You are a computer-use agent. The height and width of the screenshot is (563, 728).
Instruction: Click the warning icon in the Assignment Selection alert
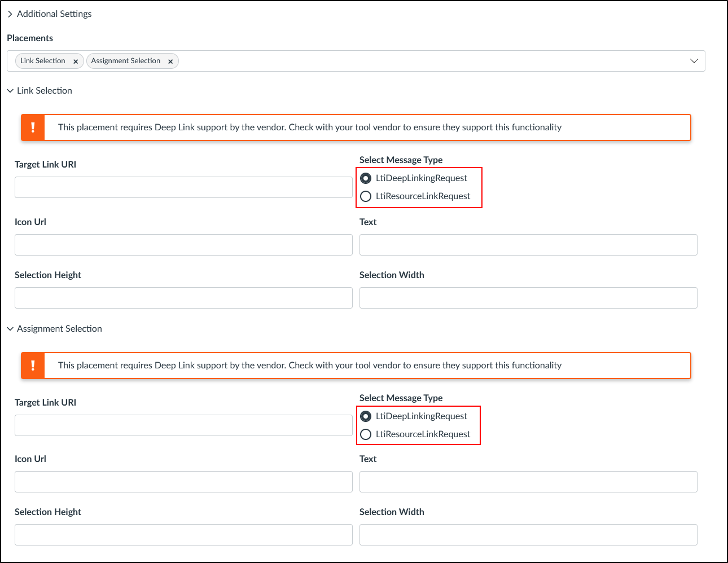click(x=32, y=365)
